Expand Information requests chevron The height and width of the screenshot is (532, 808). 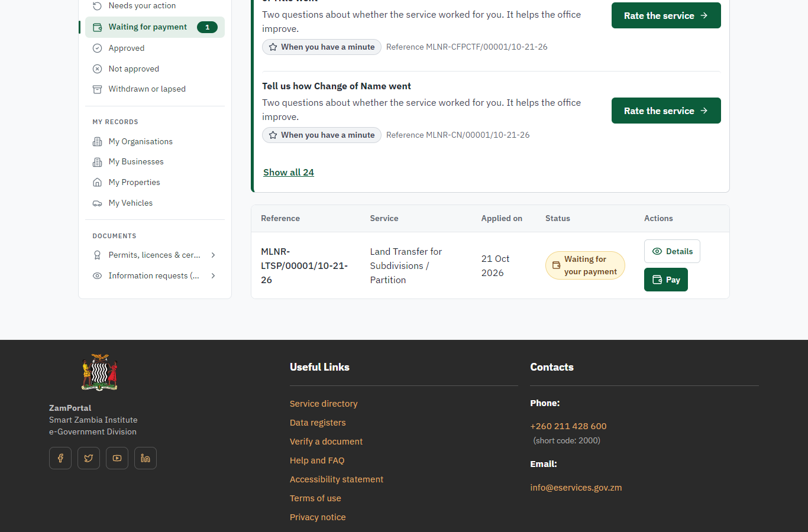coord(214,276)
